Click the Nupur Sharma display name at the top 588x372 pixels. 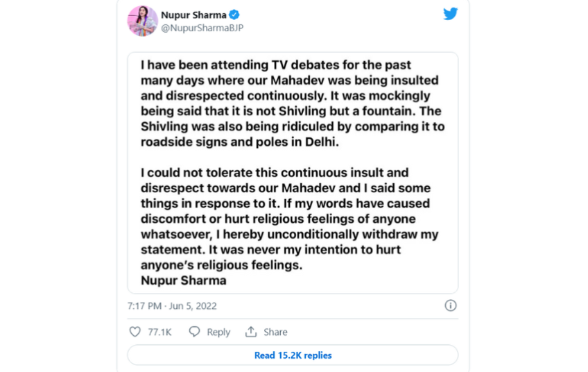(193, 15)
